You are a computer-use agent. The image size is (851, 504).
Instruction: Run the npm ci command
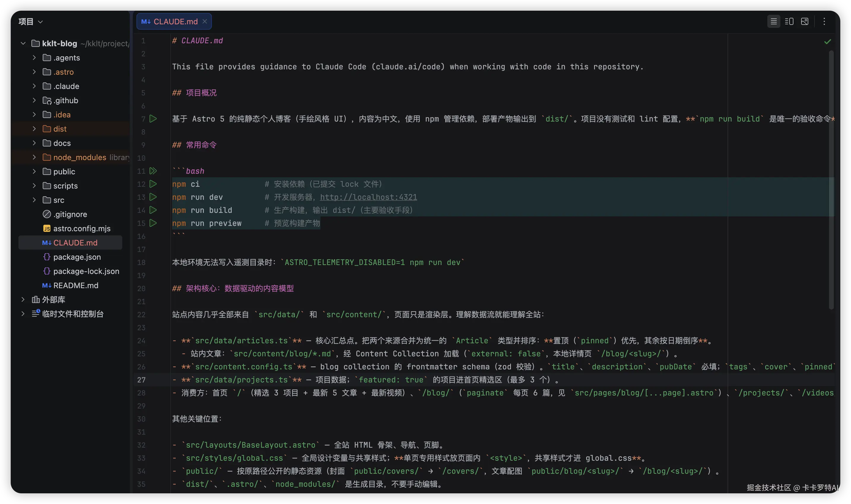tap(153, 184)
